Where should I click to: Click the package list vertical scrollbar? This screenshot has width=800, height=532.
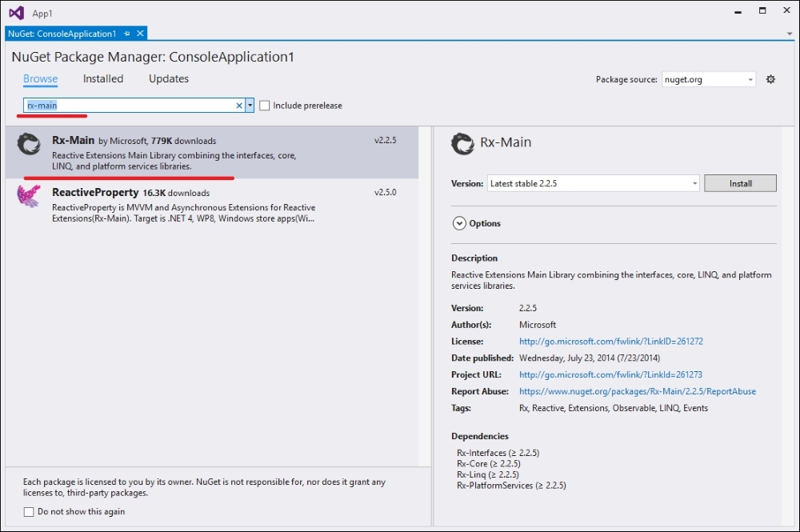(425, 296)
